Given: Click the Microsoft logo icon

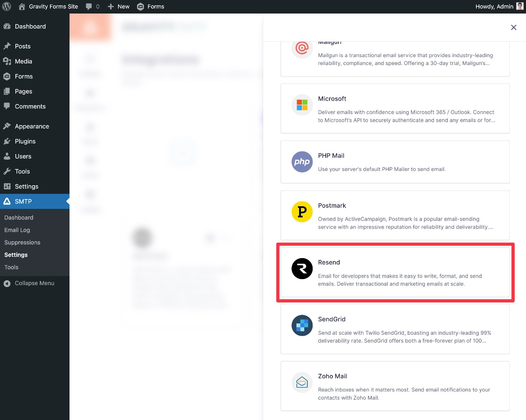Looking at the screenshot, I should pos(302,105).
